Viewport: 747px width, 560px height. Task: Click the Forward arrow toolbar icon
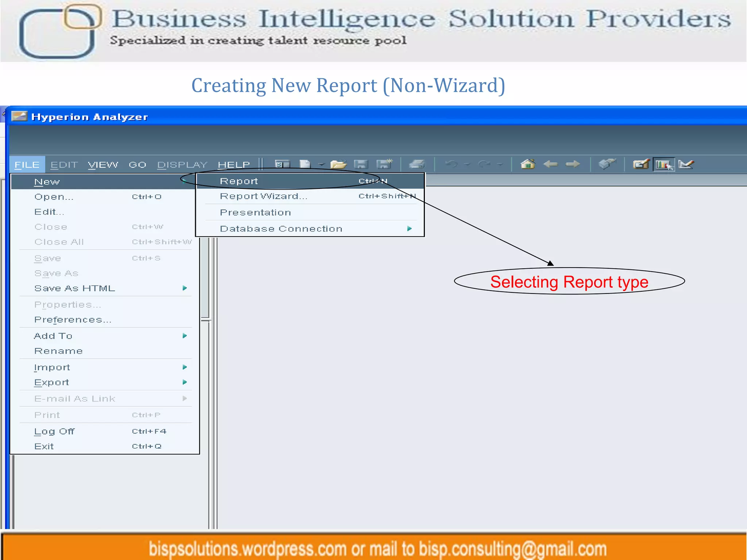point(573,164)
